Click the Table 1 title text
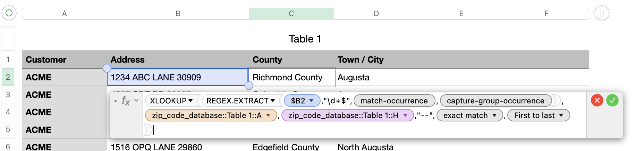The height and width of the screenshot is (151, 644). [x=305, y=39]
